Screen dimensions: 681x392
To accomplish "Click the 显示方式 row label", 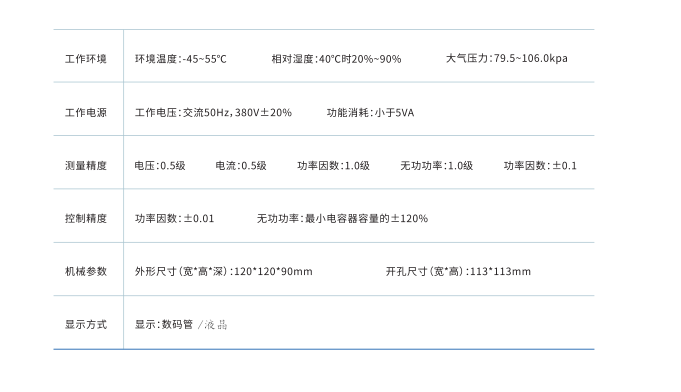I will coord(86,324).
